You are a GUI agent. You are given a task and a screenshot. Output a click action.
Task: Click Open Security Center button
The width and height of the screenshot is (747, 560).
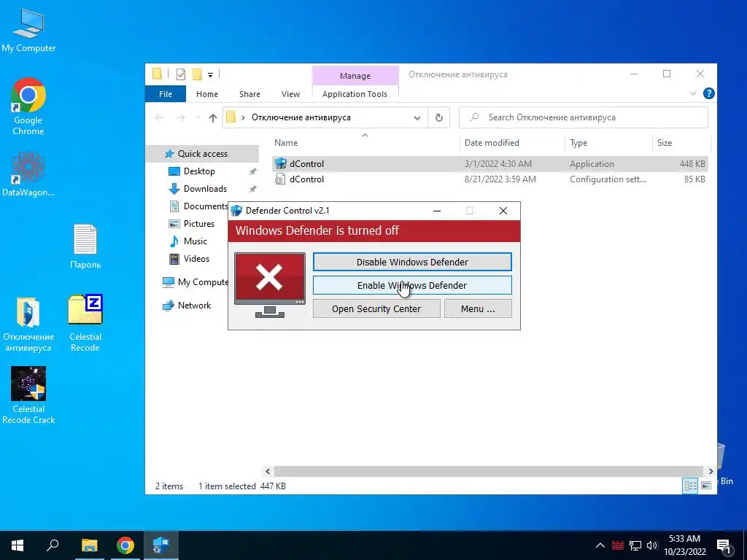[x=376, y=308]
